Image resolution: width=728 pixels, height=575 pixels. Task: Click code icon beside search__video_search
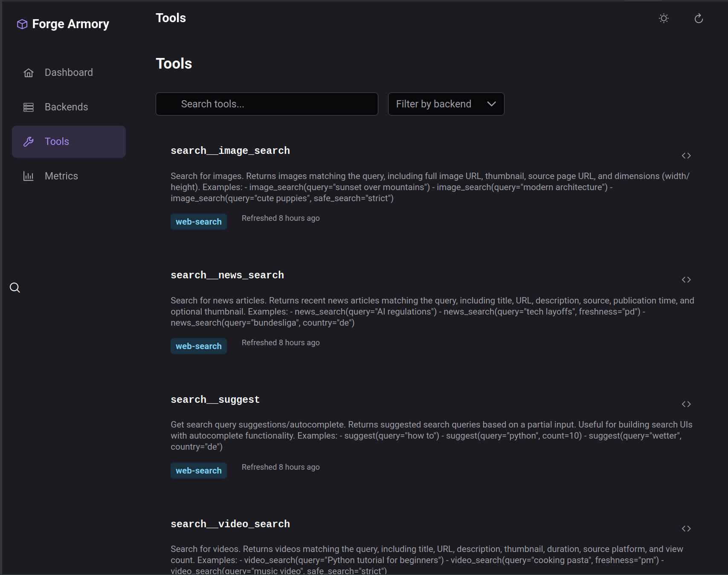(686, 529)
